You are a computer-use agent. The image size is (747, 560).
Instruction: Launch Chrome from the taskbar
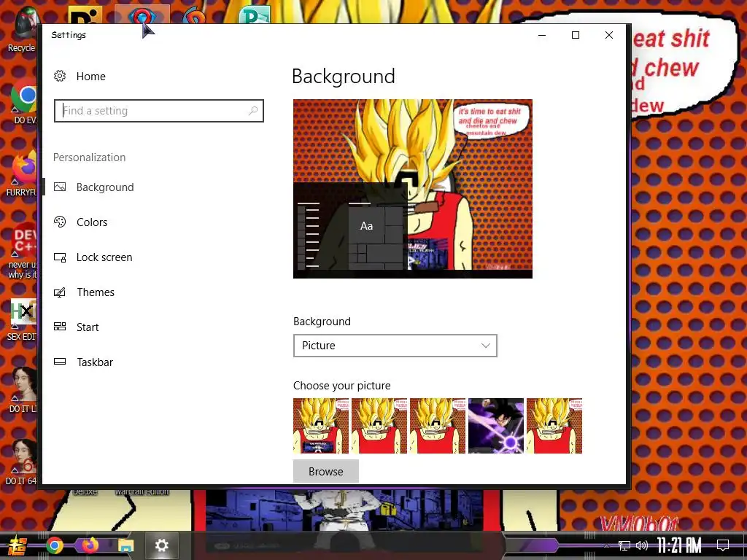(x=55, y=545)
